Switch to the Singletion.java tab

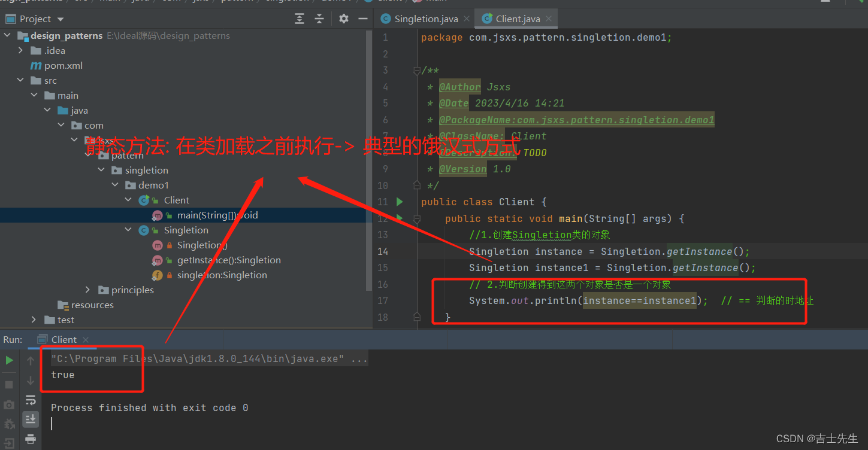click(x=426, y=19)
